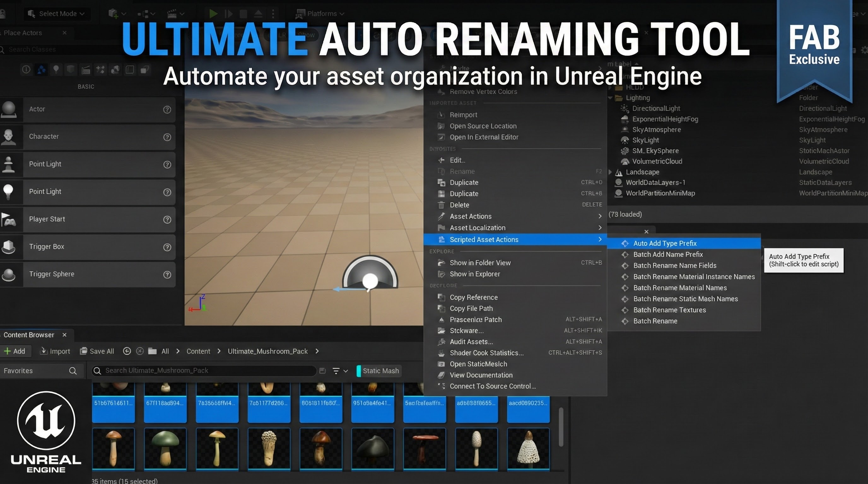Click the navigate back history icon
Image resolution: width=868 pixels, height=484 pixels.
tap(127, 351)
